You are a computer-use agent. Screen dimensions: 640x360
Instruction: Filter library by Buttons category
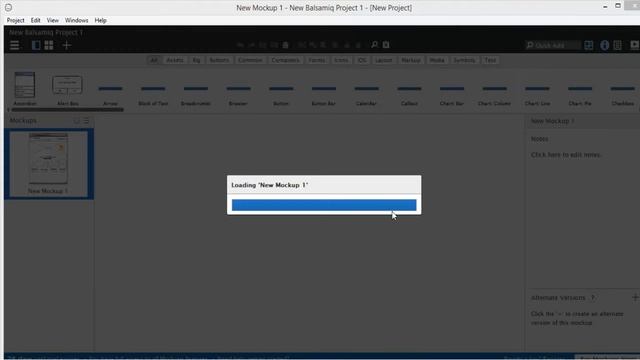point(219,60)
